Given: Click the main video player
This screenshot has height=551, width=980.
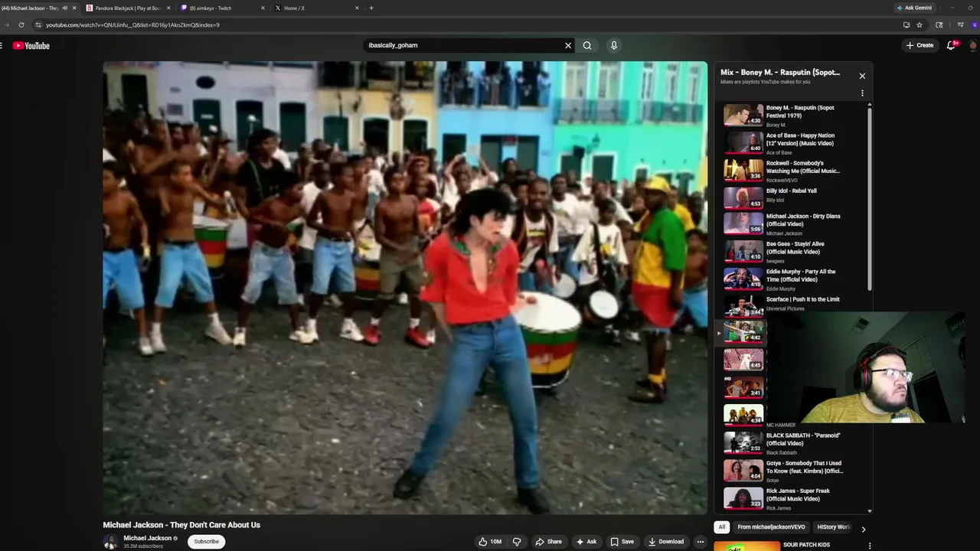Looking at the screenshot, I should click(405, 288).
